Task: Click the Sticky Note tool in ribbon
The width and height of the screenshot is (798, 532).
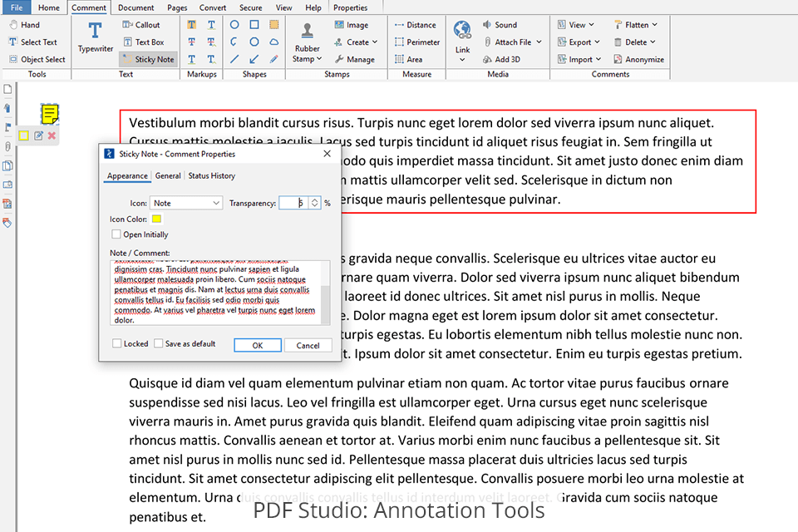Action: [149, 59]
